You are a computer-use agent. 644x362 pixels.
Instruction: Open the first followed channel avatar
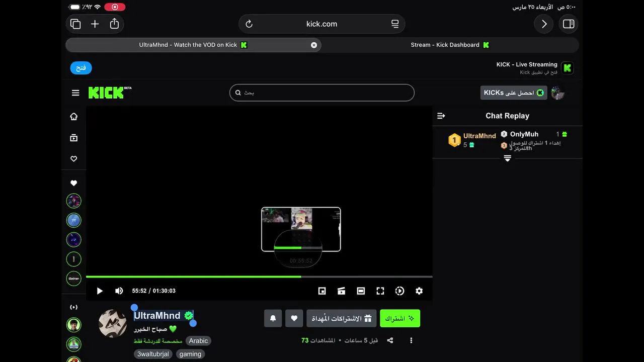tap(74, 201)
